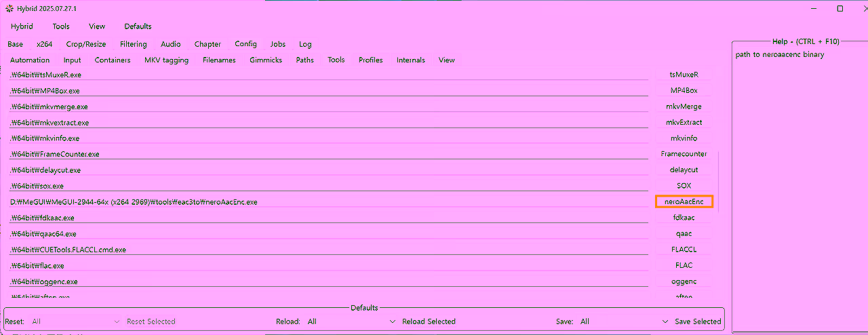The height and width of the screenshot is (335, 868).
Task: Edit the mkvmerge.exe path field
Action: pos(328,106)
